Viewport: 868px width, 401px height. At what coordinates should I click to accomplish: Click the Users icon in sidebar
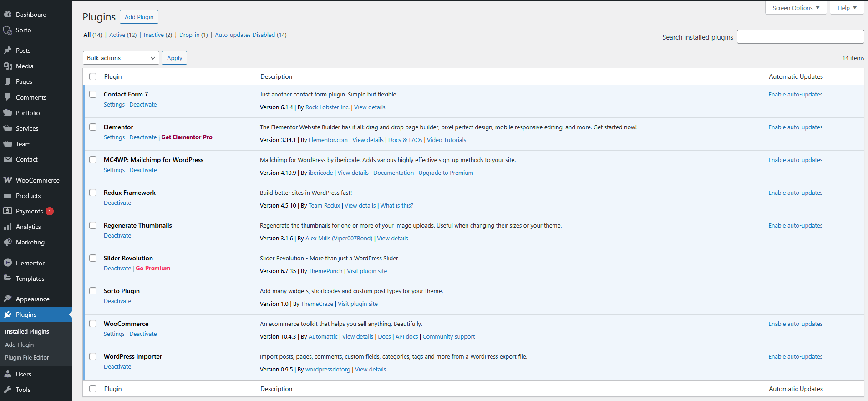click(x=8, y=374)
